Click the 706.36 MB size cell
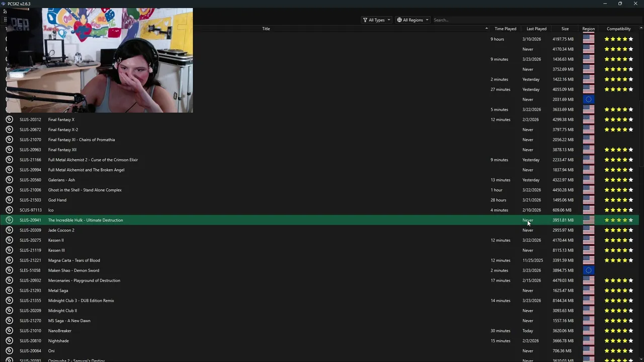644x362 pixels. pos(562,351)
